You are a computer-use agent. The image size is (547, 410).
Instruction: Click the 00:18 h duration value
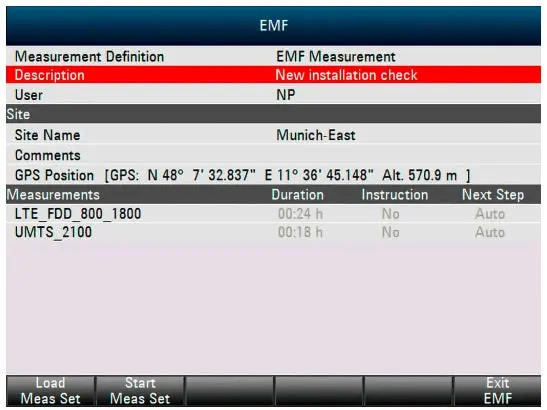(x=300, y=232)
